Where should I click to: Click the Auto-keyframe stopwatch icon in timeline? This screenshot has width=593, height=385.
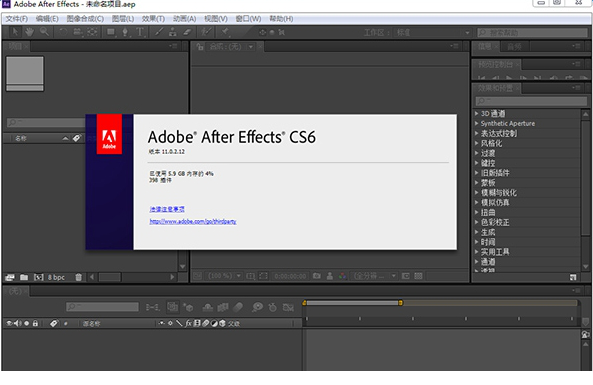click(x=272, y=307)
